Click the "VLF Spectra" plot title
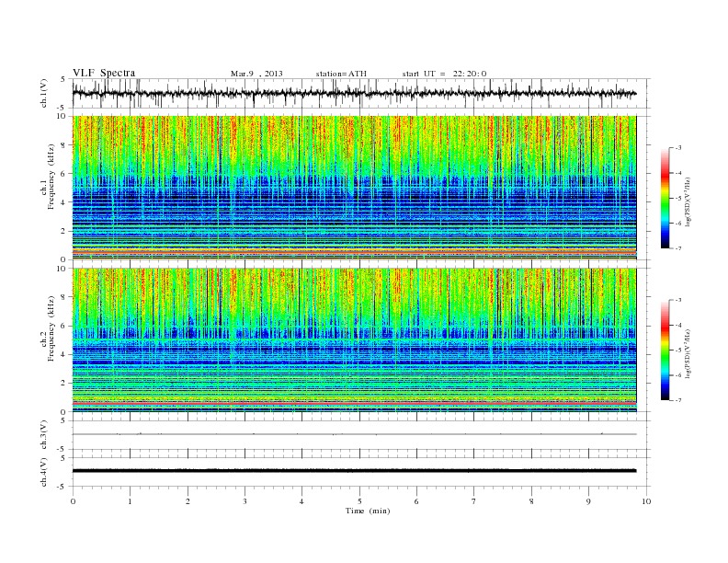The height and width of the screenshot is (563, 728). click(x=104, y=73)
